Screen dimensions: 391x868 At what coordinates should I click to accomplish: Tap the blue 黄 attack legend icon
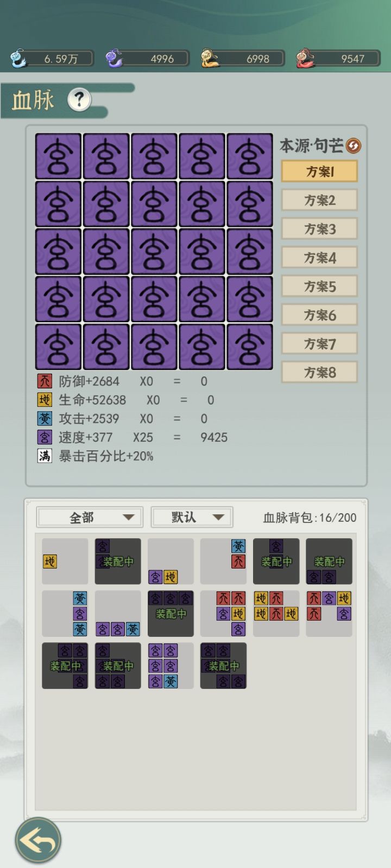tap(45, 418)
